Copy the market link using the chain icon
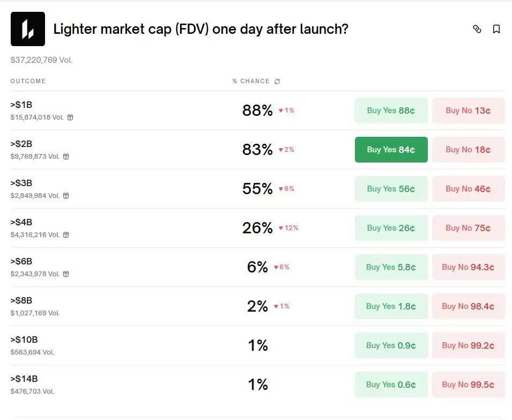 477,30
